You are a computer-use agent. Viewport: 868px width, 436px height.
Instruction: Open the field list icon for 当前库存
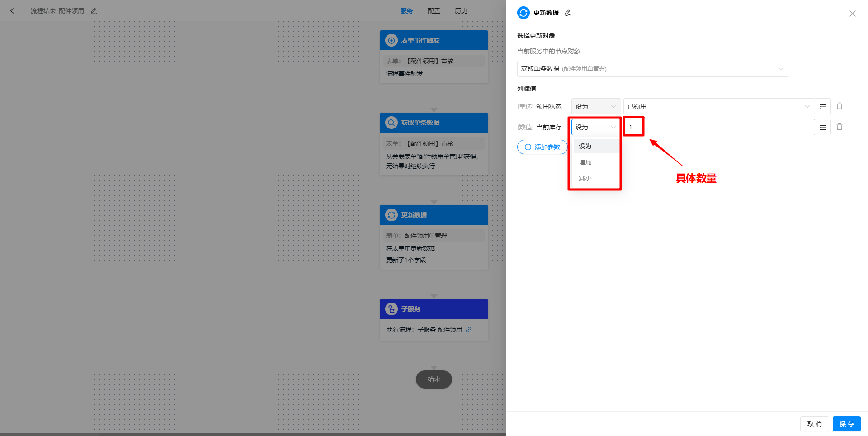pyautogui.click(x=823, y=127)
